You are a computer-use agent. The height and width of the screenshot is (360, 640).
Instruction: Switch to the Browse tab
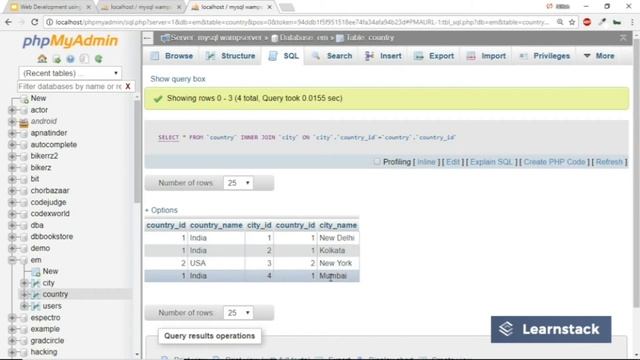pyautogui.click(x=172, y=56)
